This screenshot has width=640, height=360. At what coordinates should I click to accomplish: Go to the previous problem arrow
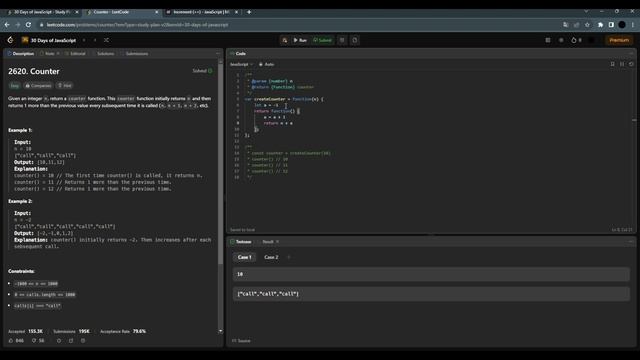click(84, 40)
